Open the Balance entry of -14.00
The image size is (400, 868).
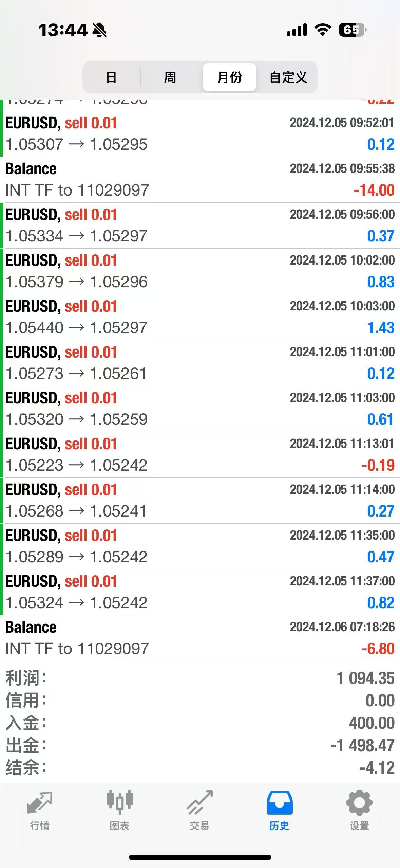point(200,180)
